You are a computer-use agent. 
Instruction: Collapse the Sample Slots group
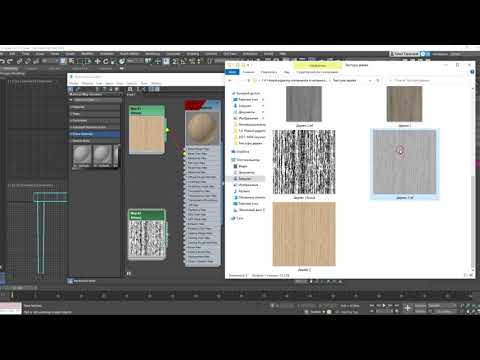pos(95,141)
